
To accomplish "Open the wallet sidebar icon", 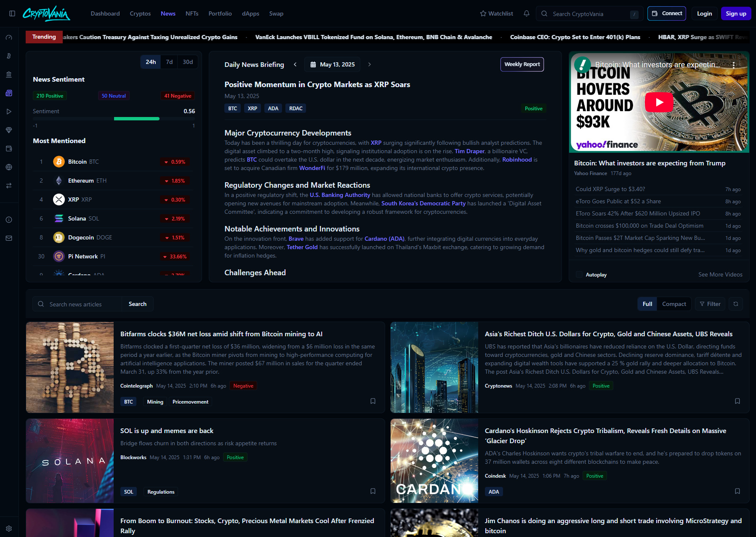I will pos(9,149).
